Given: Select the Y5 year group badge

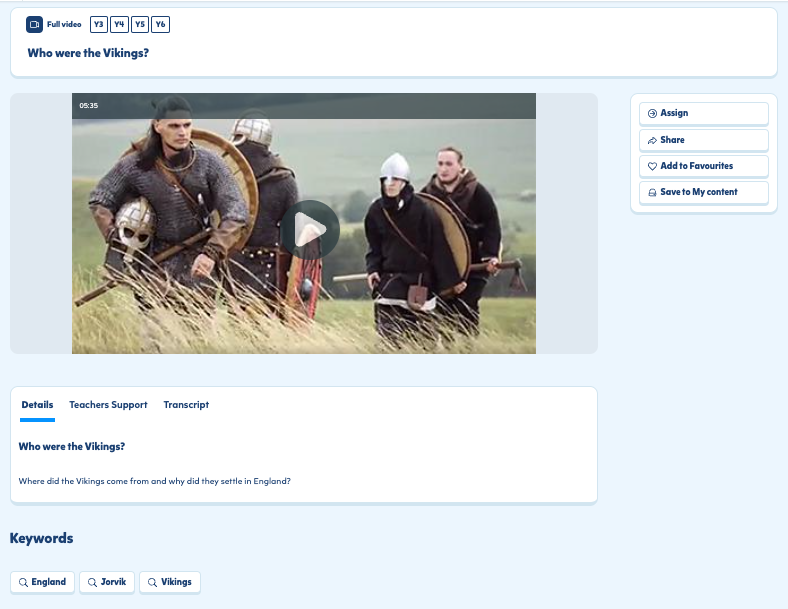Looking at the screenshot, I should click(x=140, y=25).
